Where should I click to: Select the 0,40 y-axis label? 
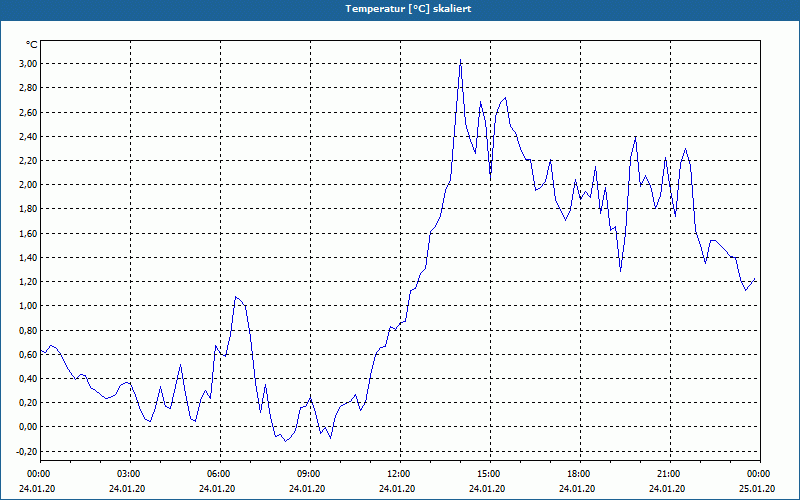pyautogui.click(x=29, y=379)
